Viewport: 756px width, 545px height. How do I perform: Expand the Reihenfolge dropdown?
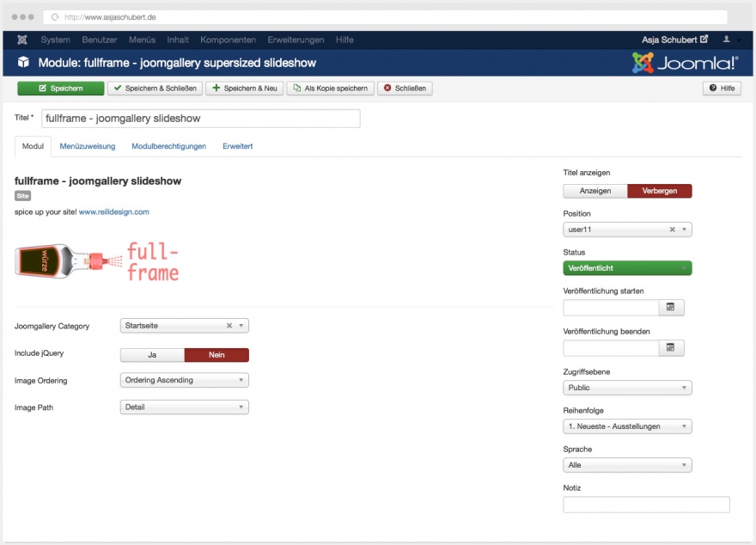pos(627,426)
